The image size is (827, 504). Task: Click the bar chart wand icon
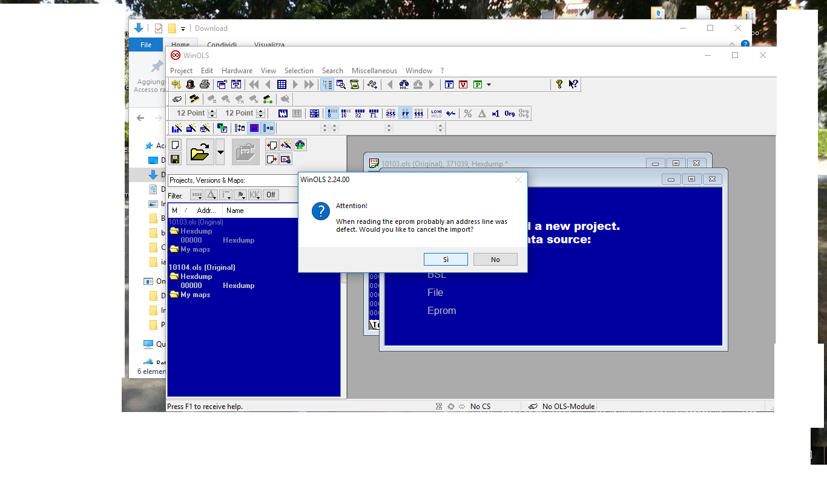(x=176, y=128)
